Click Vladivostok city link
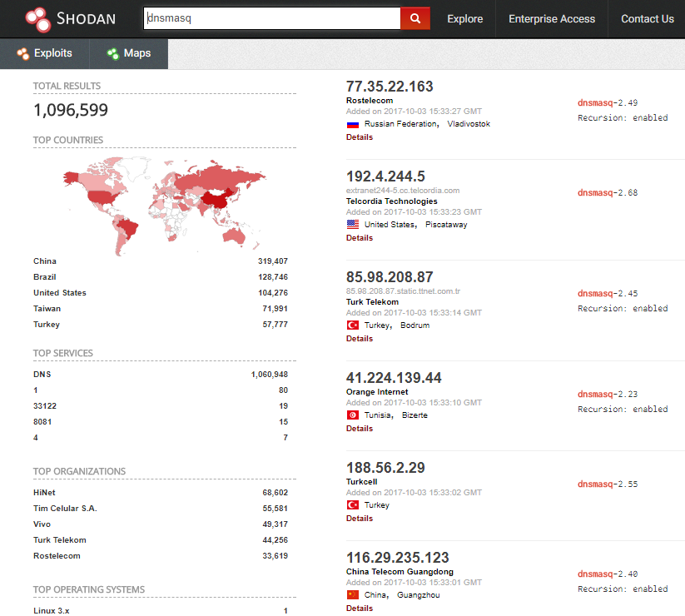The image size is (685, 616). (469, 124)
